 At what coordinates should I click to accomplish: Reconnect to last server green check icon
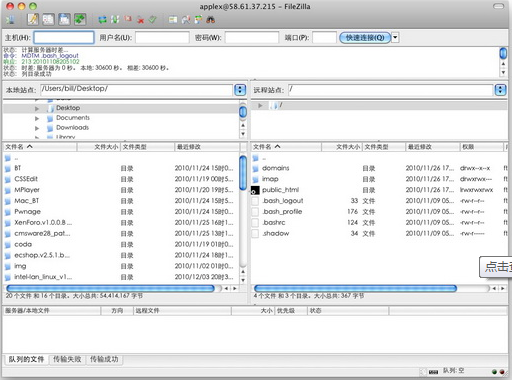[x=153, y=20]
